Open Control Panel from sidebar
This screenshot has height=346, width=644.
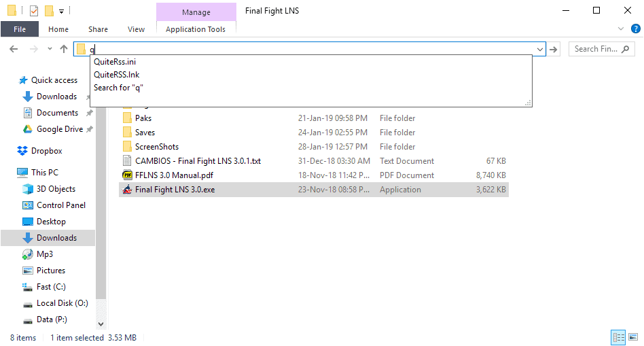click(x=60, y=205)
